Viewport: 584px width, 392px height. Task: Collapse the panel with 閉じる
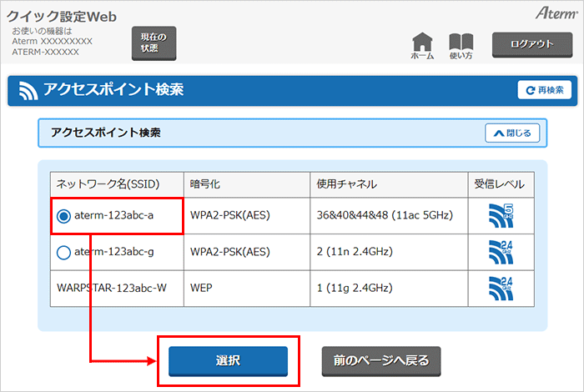click(x=512, y=133)
